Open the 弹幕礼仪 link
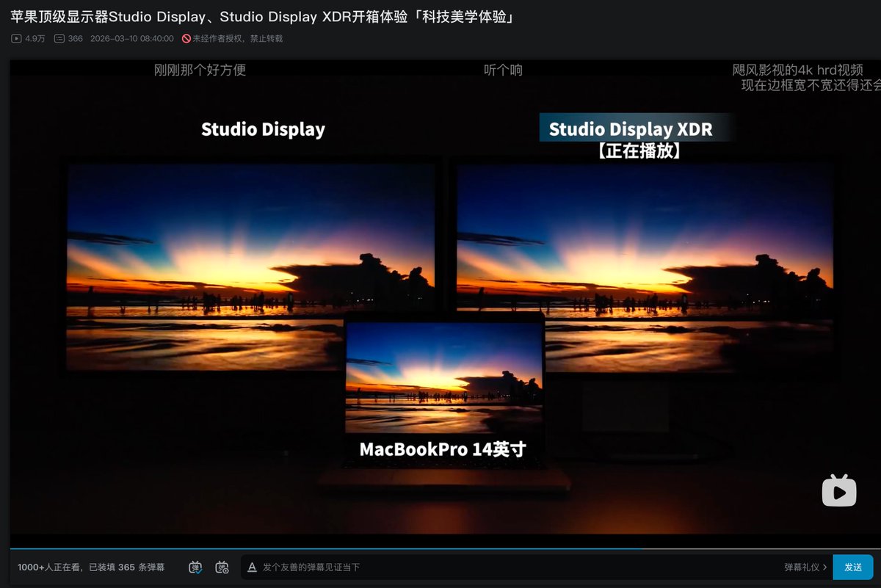 [x=805, y=567]
